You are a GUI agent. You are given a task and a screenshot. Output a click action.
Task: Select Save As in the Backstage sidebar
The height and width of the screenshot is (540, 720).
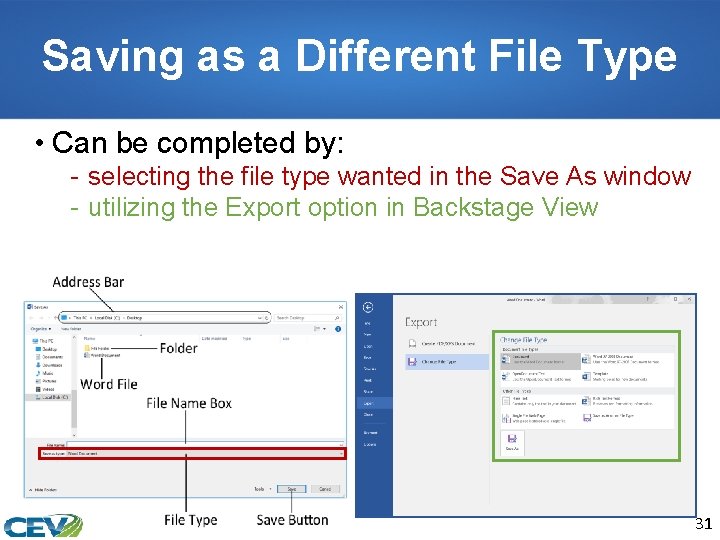click(369, 369)
